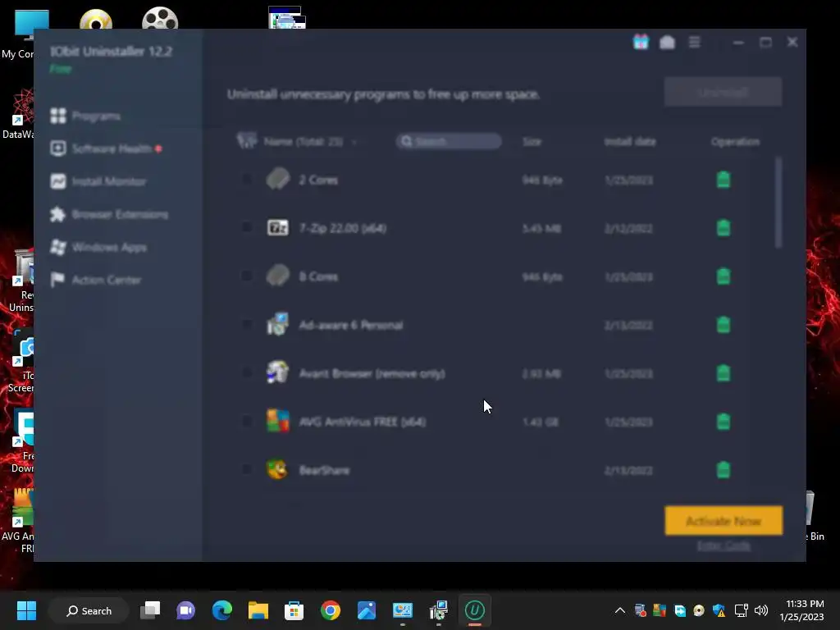Click the Enter Code link

[x=724, y=546]
